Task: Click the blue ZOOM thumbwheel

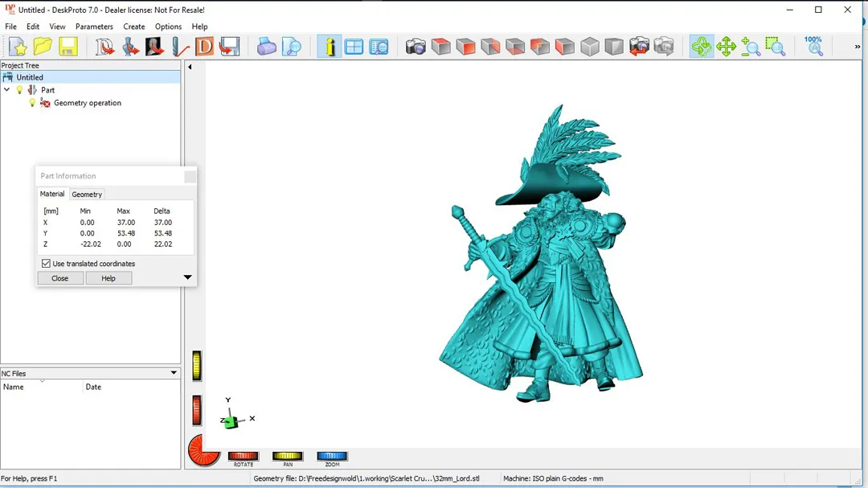Action: (332, 456)
